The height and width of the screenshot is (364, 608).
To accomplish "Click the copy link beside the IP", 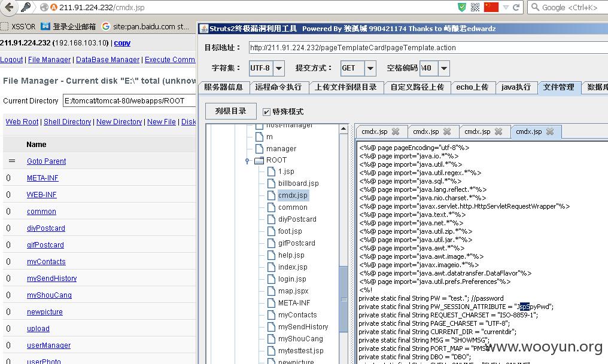I will click(x=122, y=43).
